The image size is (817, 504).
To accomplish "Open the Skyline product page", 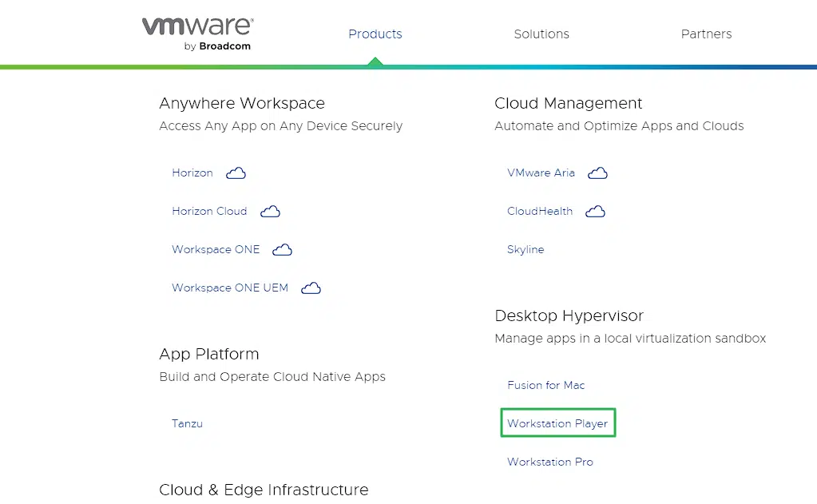I will coord(525,249).
